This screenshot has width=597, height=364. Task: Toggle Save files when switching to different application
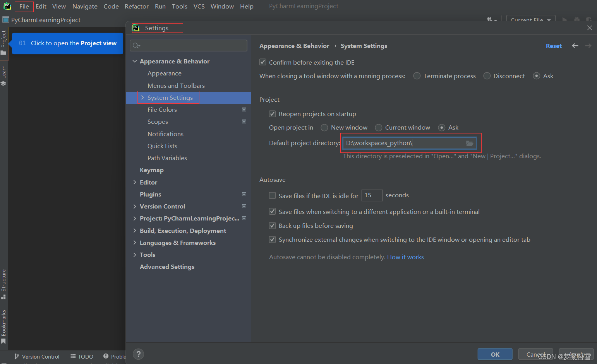[x=272, y=212]
